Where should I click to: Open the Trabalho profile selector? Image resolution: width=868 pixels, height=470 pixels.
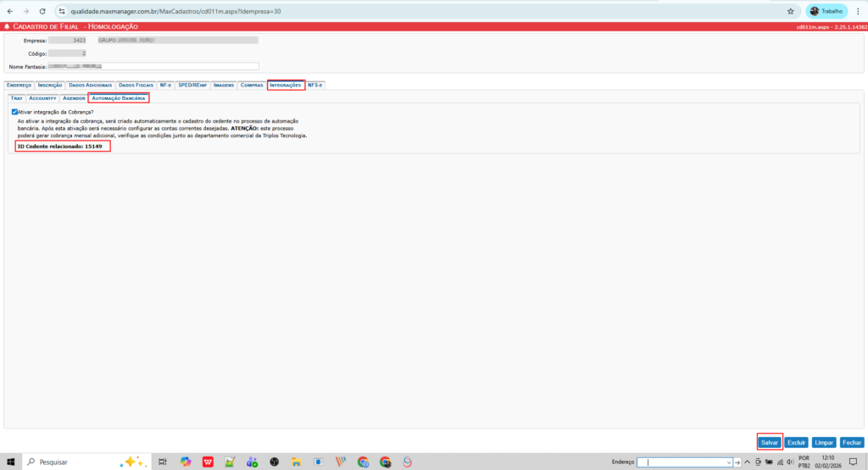826,11
